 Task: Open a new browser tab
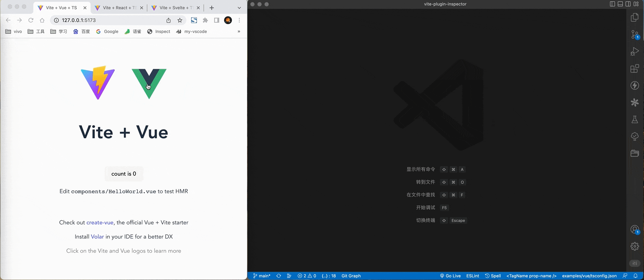(x=212, y=8)
